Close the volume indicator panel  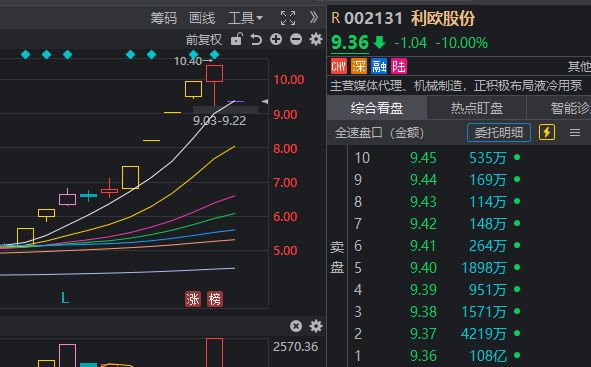pyautogui.click(x=296, y=326)
